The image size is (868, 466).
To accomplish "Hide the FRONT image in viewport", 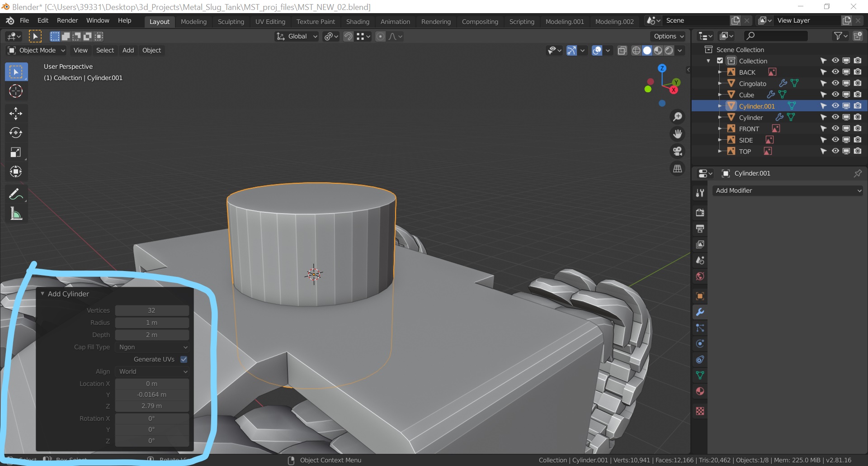I will tap(835, 128).
